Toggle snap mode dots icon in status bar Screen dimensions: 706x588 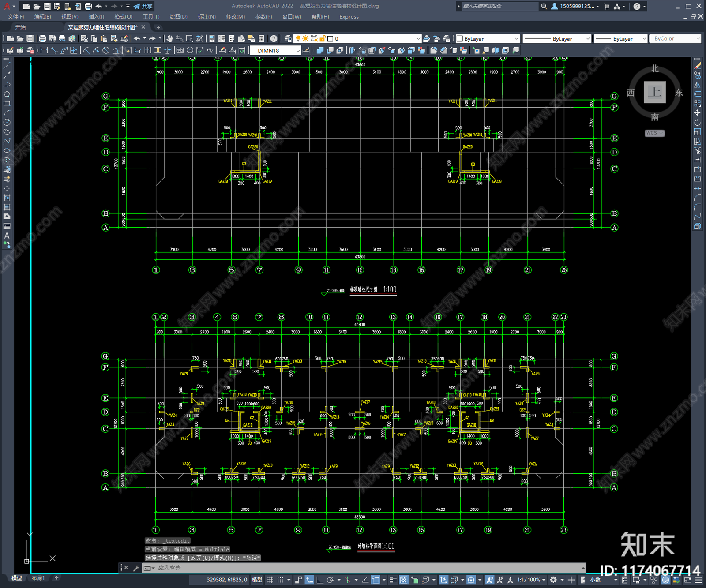pos(280,580)
